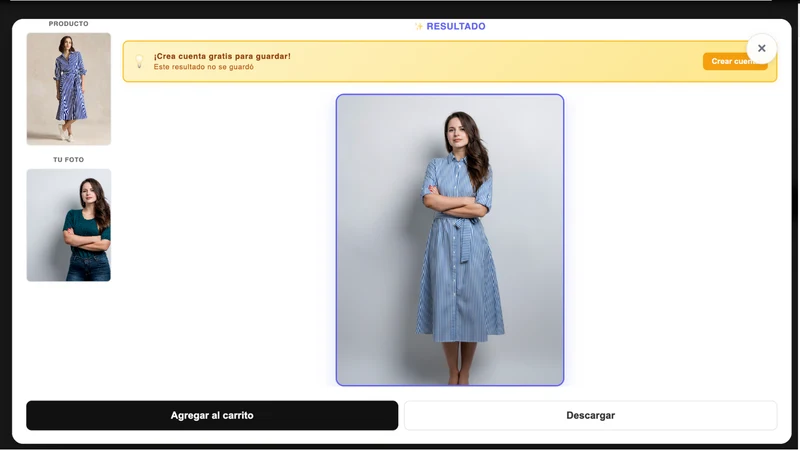Viewport: 800px width, 450px height.
Task: Add the dress to cart with Agregar al carrito
Action: pos(212,415)
